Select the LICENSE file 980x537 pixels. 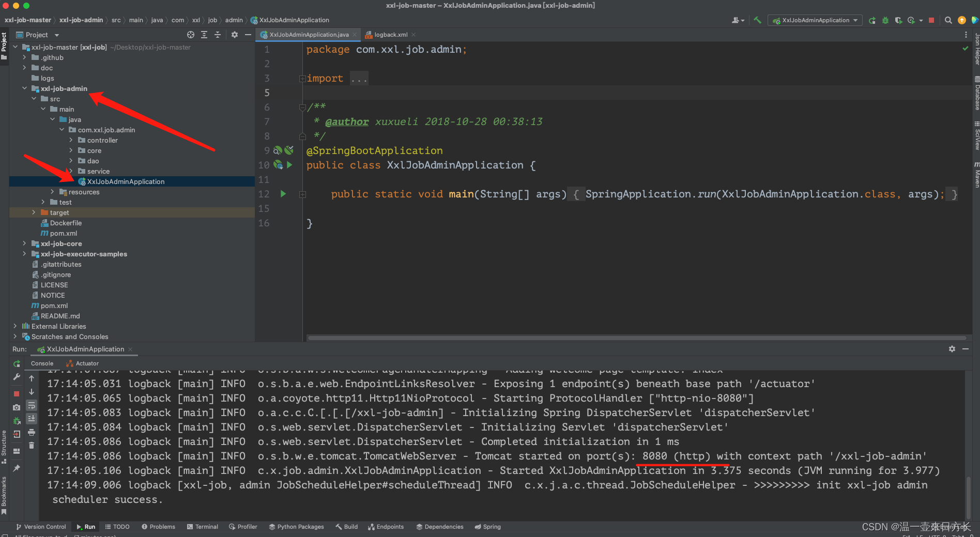54,285
